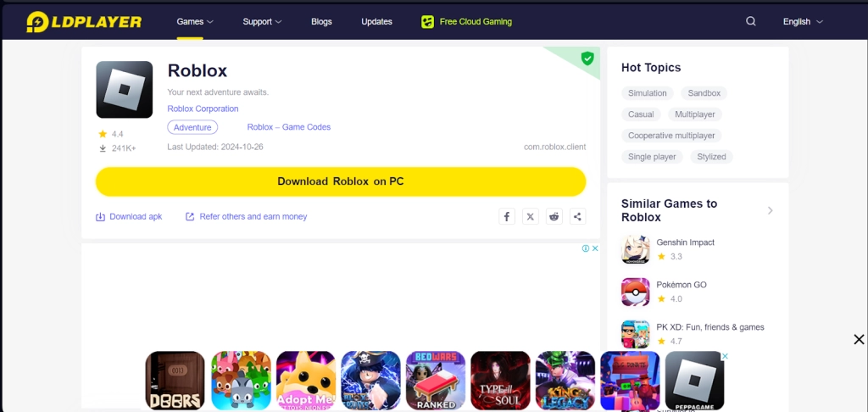Open Refer others and earn money
Image resolution: width=868 pixels, height=412 pixels.
click(x=253, y=216)
